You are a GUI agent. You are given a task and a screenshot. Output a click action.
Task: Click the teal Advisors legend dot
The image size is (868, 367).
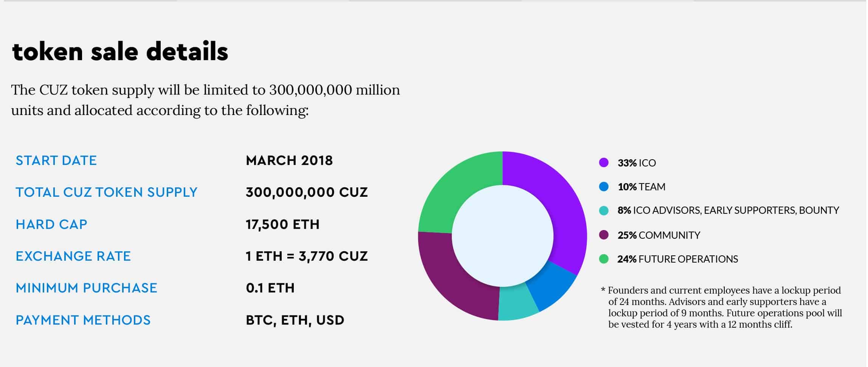[x=604, y=210]
